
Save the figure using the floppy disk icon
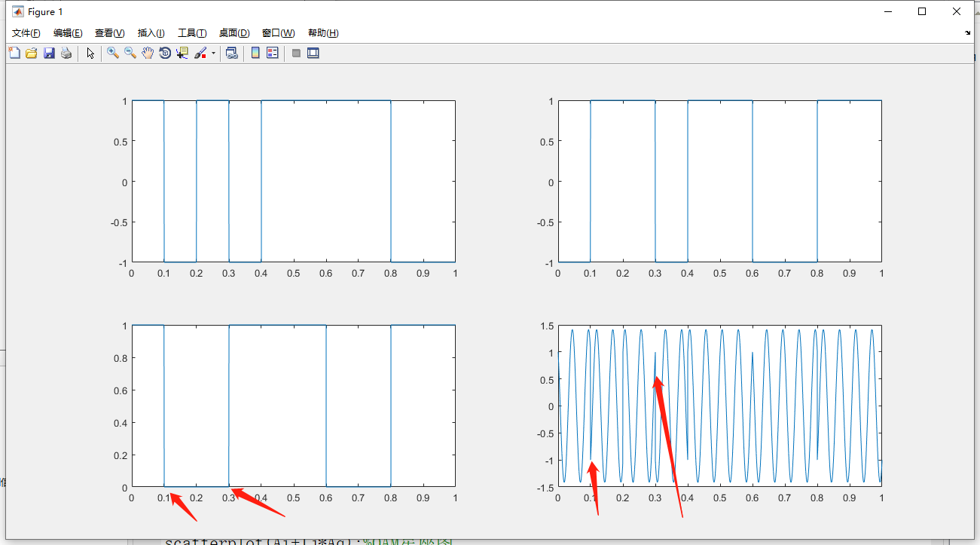[x=49, y=53]
